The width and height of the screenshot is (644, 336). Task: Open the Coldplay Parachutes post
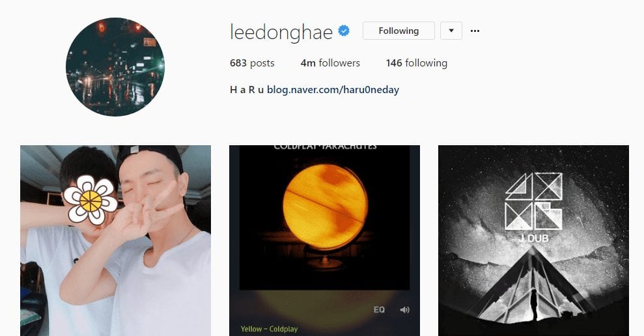[324, 241]
